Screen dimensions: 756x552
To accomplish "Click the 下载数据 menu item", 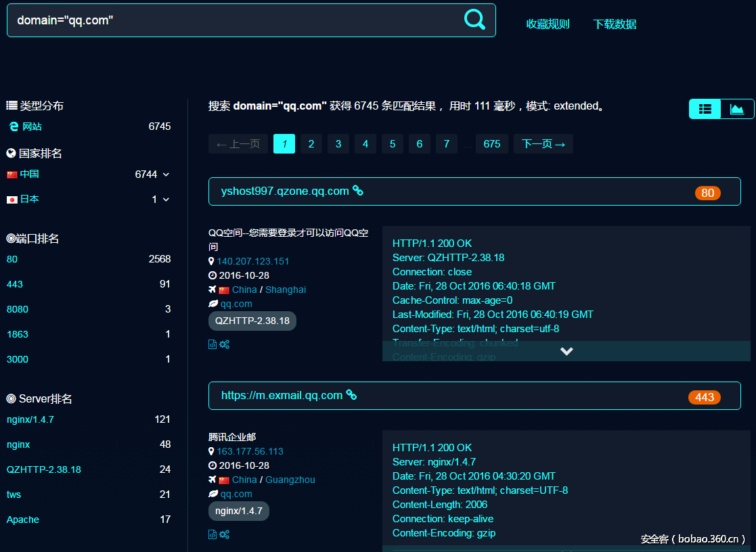I will click(x=614, y=24).
